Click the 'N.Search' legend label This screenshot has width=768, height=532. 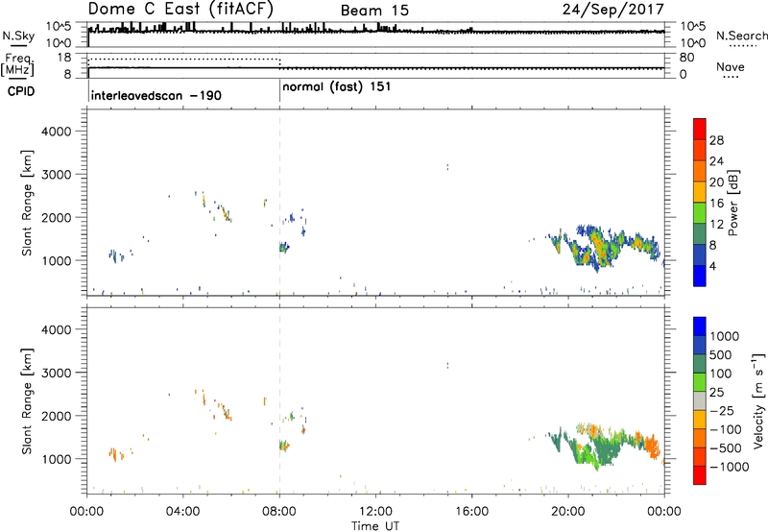pyautogui.click(x=742, y=36)
